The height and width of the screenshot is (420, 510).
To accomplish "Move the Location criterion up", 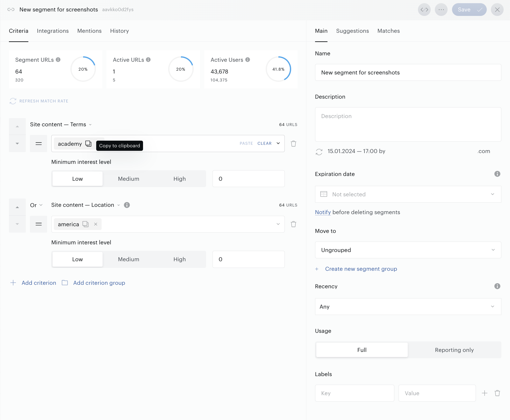I will (17, 207).
